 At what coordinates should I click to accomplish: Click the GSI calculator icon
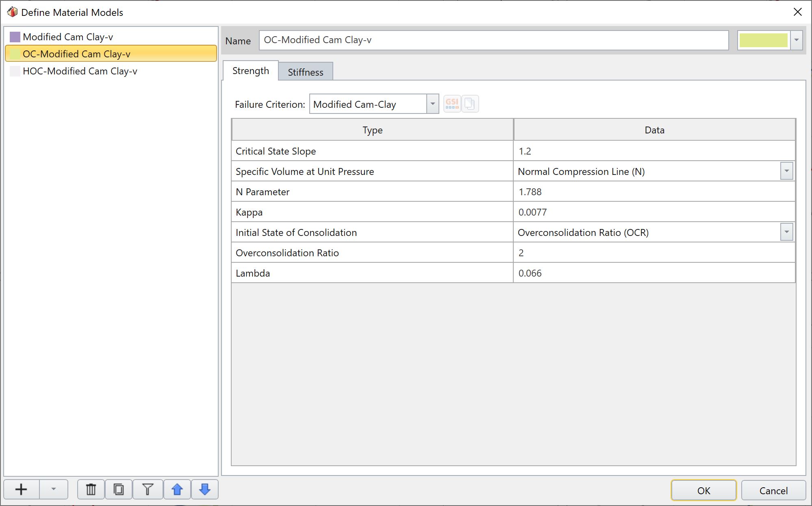tap(452, 104)
